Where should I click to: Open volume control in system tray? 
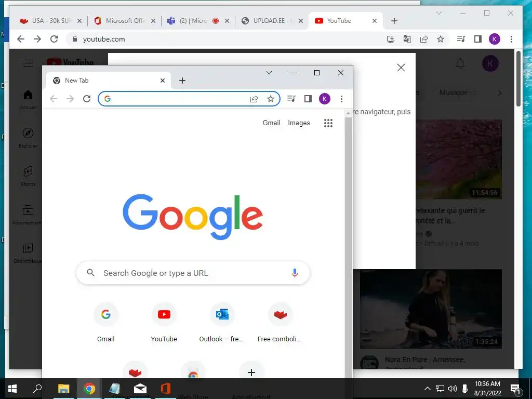coord(453,389)
